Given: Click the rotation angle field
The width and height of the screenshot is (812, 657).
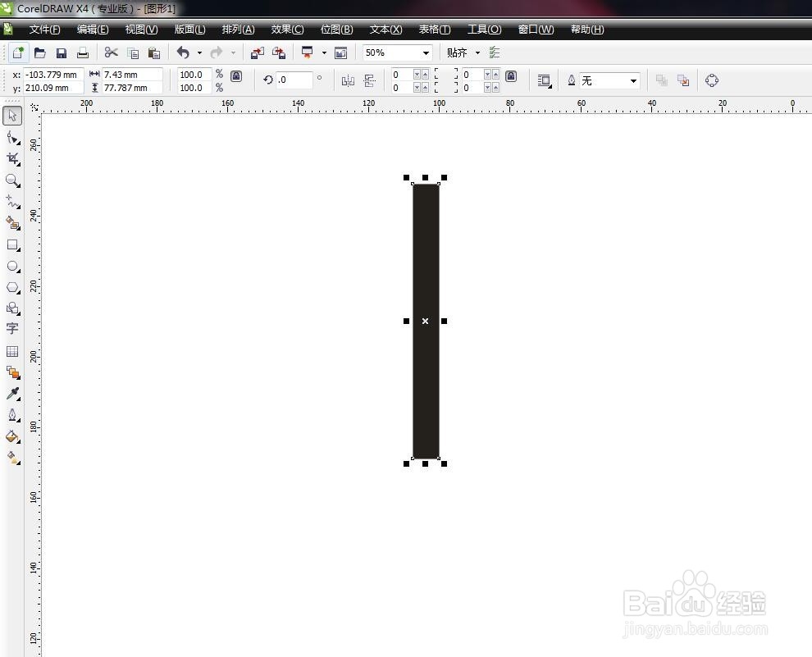Looking at the screenshot, I should point(294,80).
